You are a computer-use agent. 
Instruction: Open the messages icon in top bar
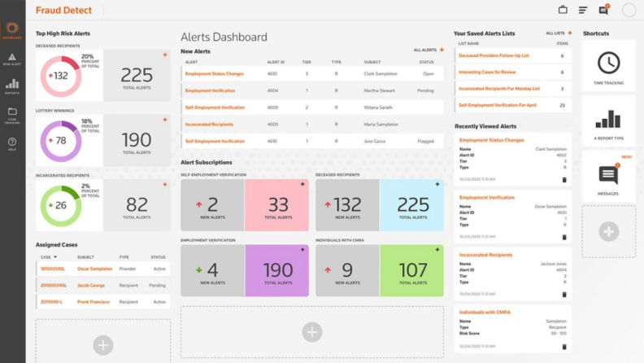[603, 11]
